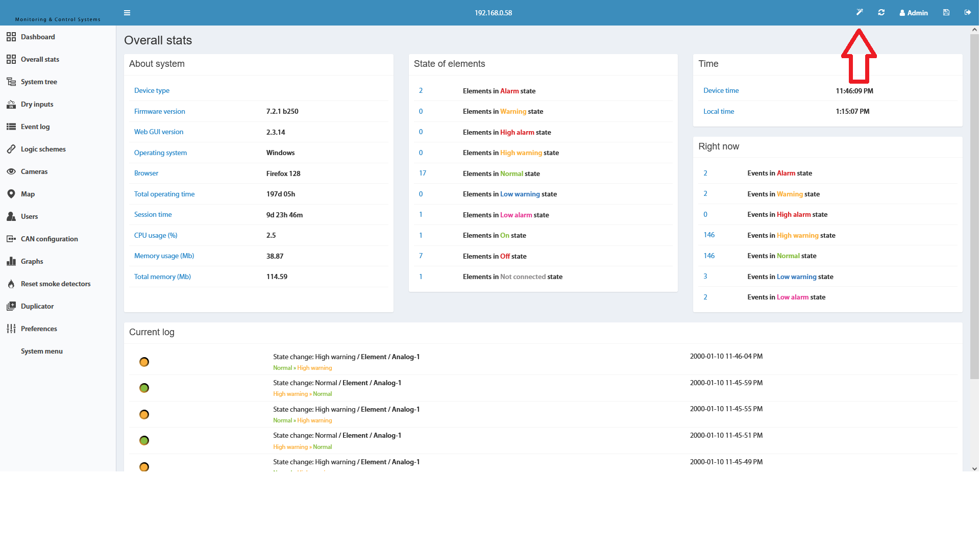Viewport: 980px width, 551px height.
Task: Go to Event log page
Action: (35, 127)
